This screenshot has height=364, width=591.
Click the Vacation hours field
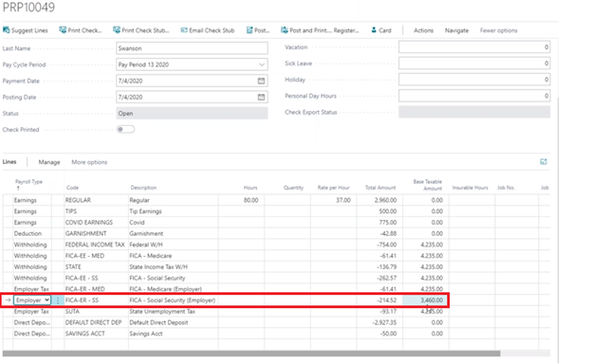pyautogui.click(x=474, y=47)
